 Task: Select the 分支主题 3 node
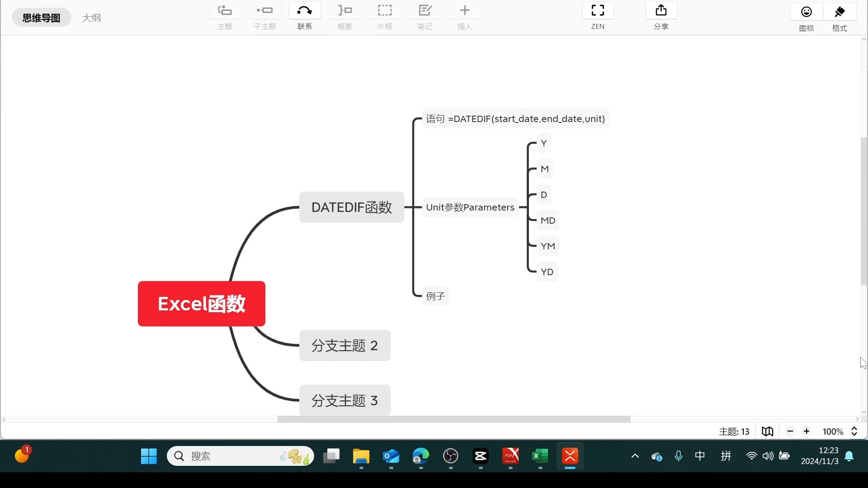point(345,400)
